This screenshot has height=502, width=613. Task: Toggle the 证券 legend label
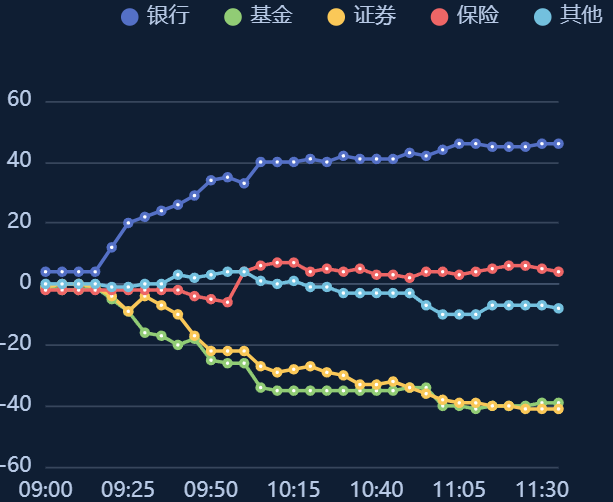coord(375,16)
